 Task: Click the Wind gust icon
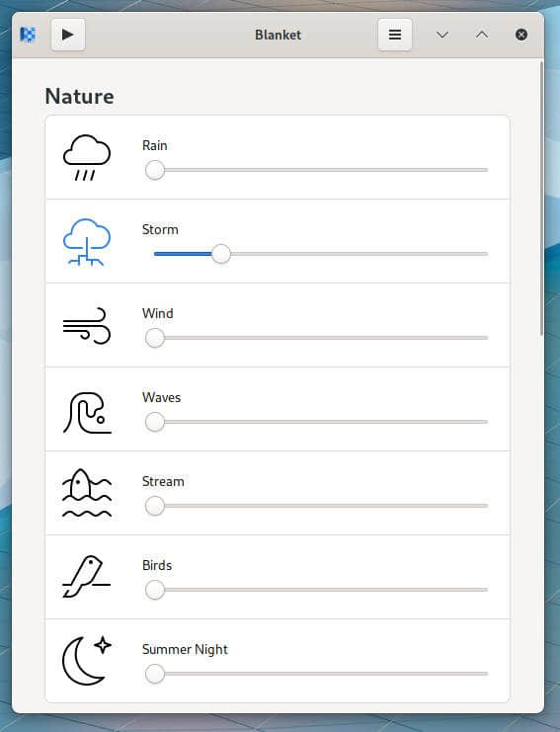click(x=87, y=325)
